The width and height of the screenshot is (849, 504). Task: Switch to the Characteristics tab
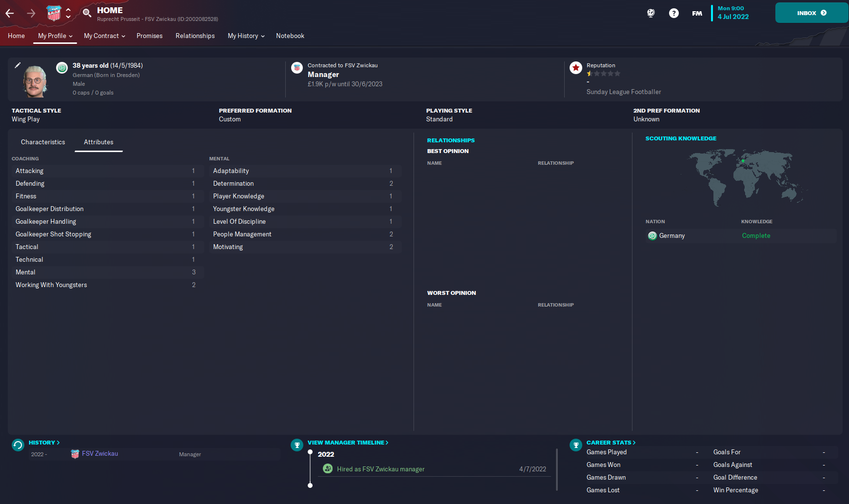pyautogui.click(x=43, y=142)
